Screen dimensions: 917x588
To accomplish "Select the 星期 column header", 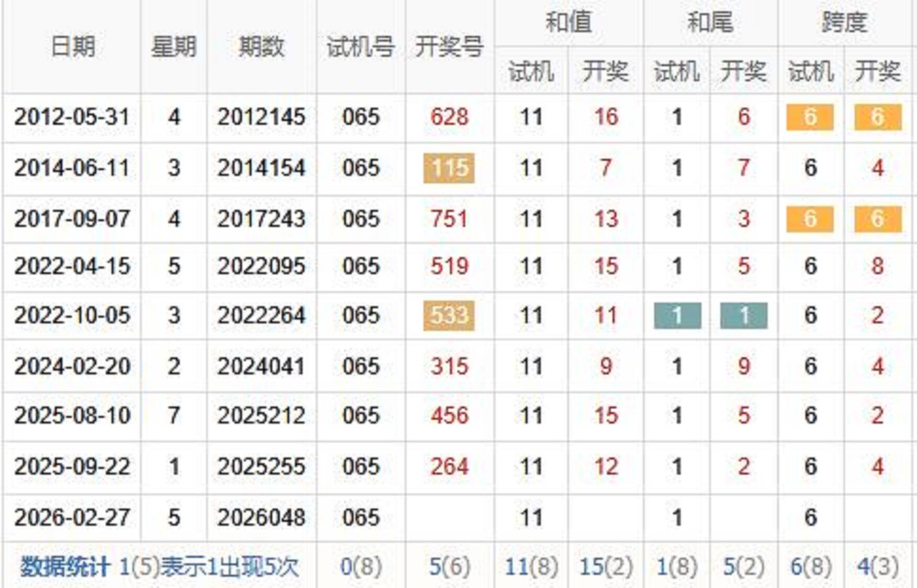I will click(173, 47).
